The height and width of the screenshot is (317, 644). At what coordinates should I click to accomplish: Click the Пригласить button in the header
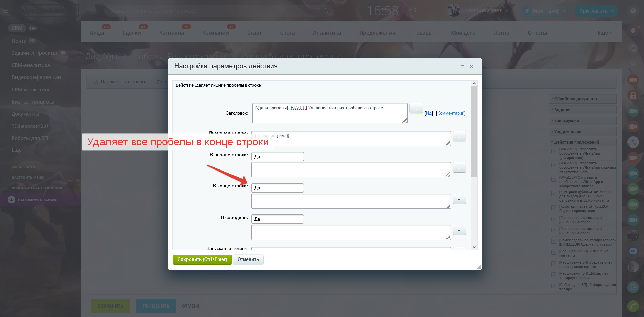[x=596, y=11]
